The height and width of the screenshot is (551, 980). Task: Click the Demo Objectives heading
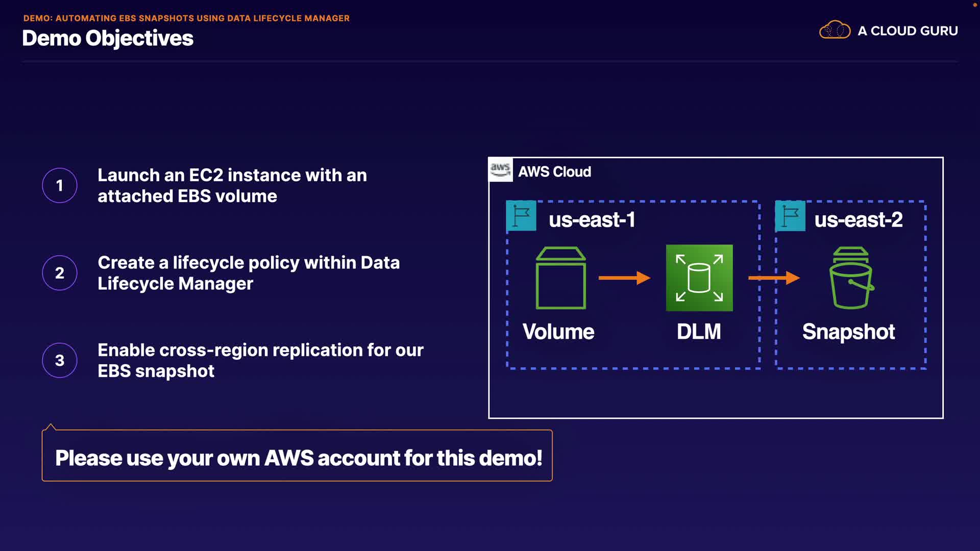108,38
